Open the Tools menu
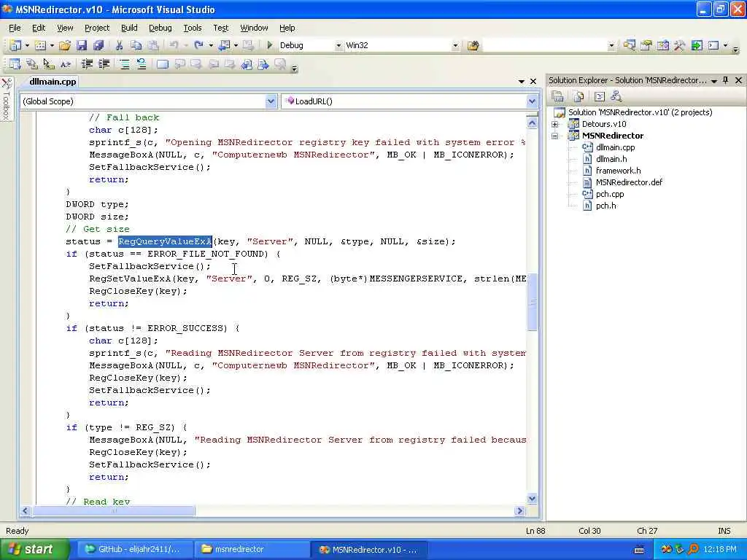The image size is (747, 560). tap(193, 28)
